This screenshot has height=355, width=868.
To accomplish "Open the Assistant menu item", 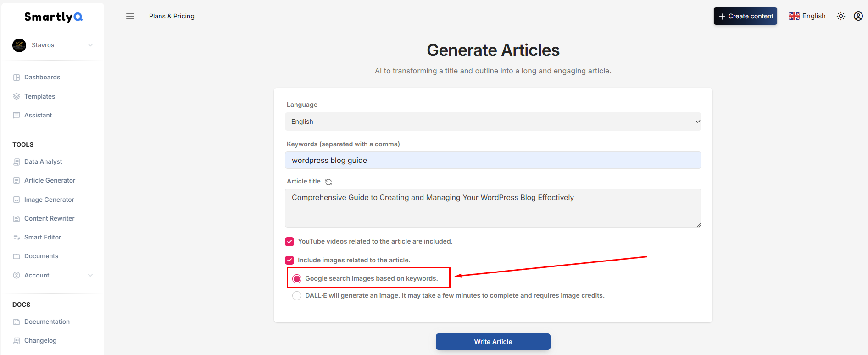I will 38,115.
